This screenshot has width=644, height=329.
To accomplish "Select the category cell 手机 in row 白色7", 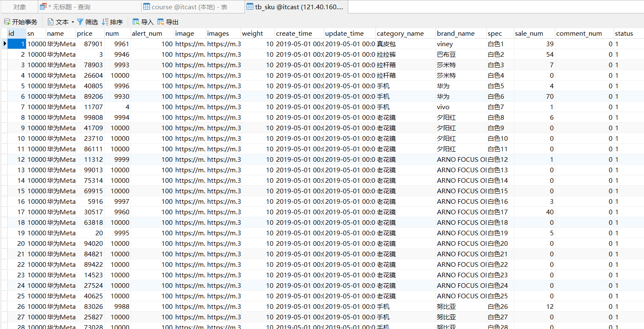I will (x=406, y=107).
